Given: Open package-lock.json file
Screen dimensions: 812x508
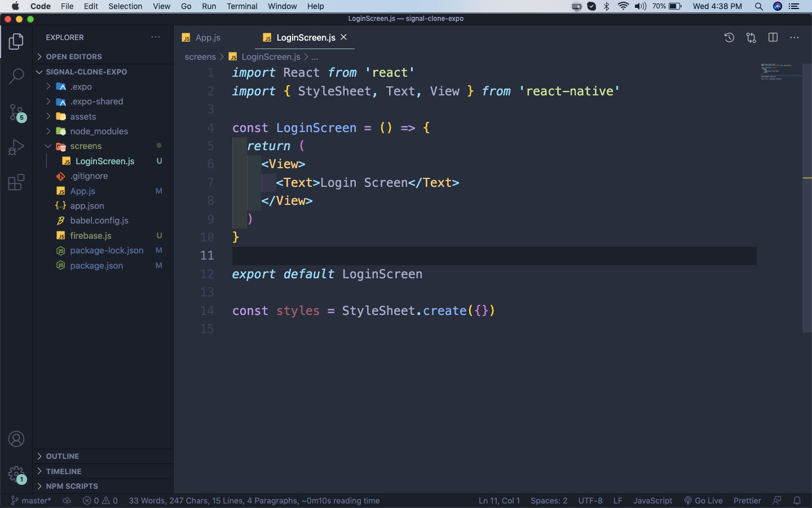Looking at the screenshot, I should pos(103,250).
